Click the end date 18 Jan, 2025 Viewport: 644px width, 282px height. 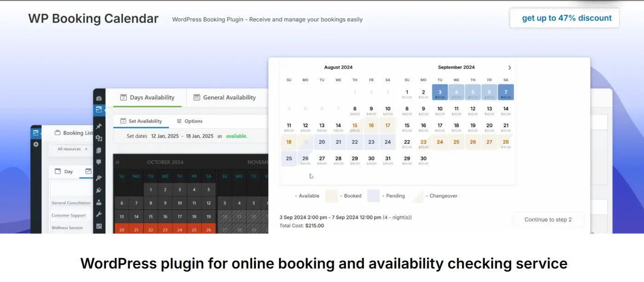coord(200,136)
